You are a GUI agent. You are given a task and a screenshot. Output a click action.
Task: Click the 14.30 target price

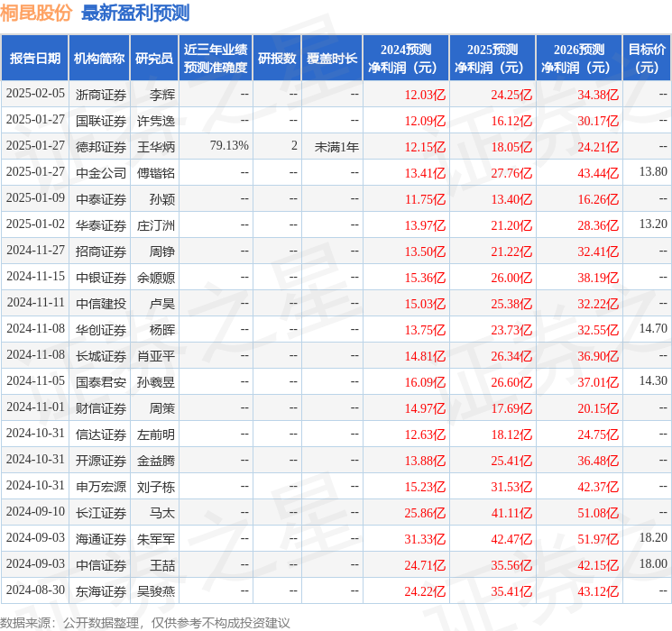pyautogui.click(x=653, y=380)
